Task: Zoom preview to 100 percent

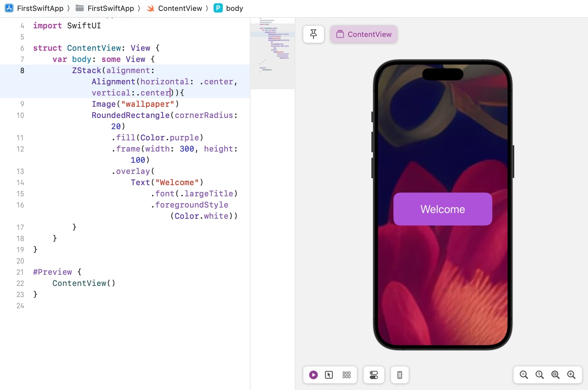Action: coord(540,375)
